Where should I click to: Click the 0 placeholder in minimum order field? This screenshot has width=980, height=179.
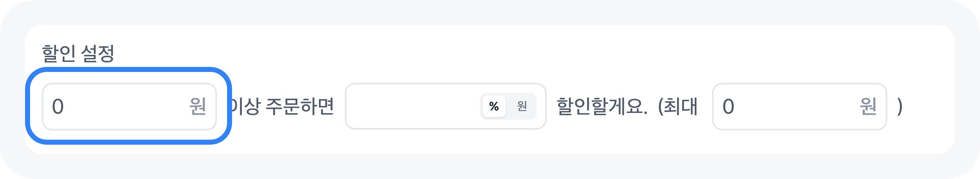[58, 107]
